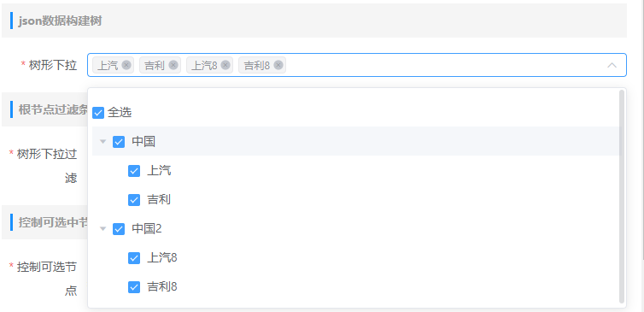Select the 中国 tree item label
This screenshot has width=644, height=312.
tap(143, 141)
